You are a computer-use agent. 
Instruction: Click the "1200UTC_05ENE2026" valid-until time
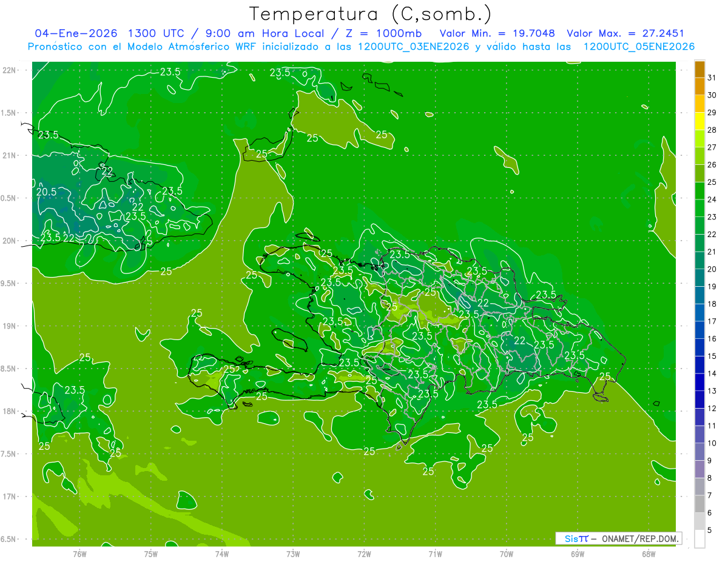(x=639, y=47)
